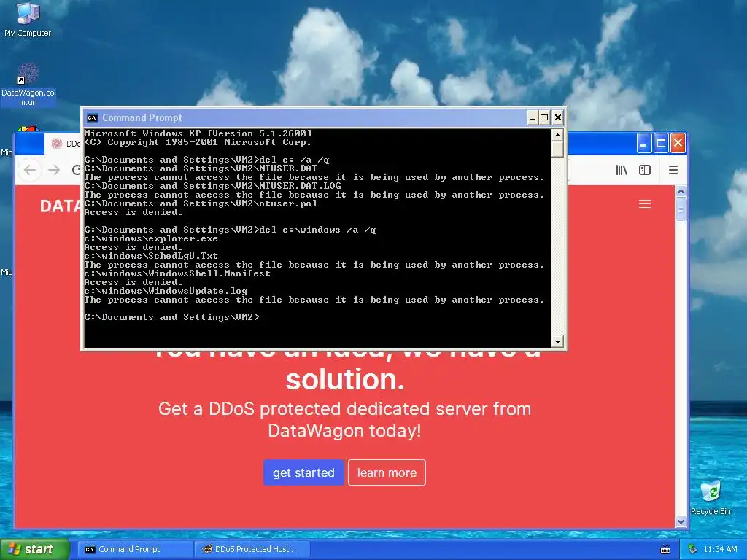
Task: Close the browser window
Action: tap(678, 144)
